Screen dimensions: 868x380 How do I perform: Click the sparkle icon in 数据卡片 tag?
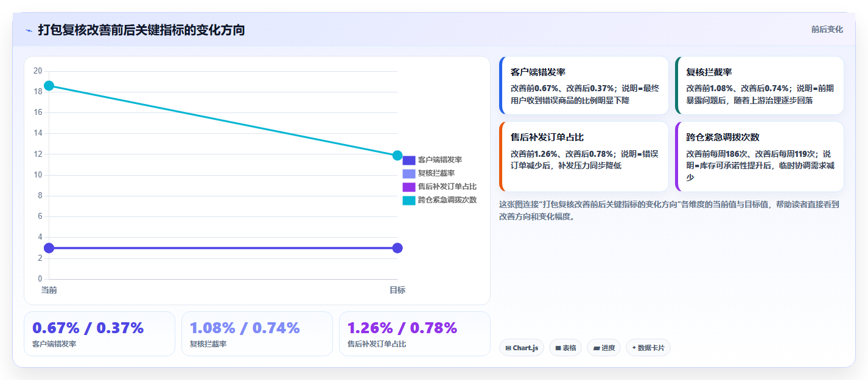point(634,348)
